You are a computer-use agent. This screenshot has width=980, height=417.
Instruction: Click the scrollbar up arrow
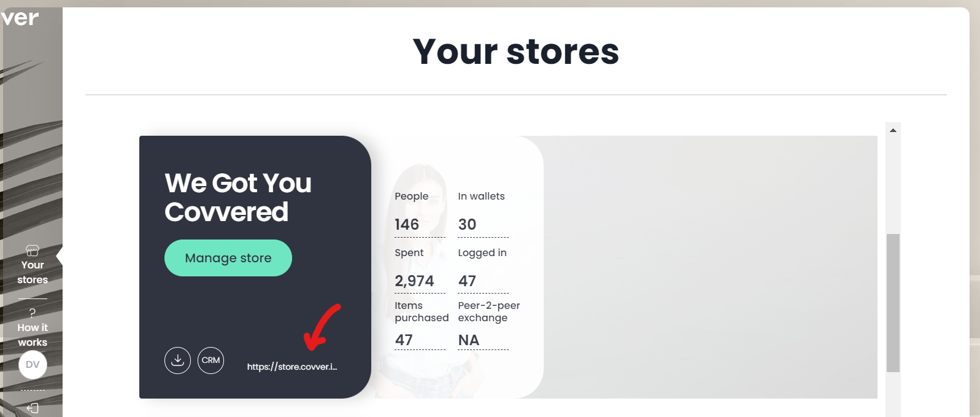coord(893,130)
